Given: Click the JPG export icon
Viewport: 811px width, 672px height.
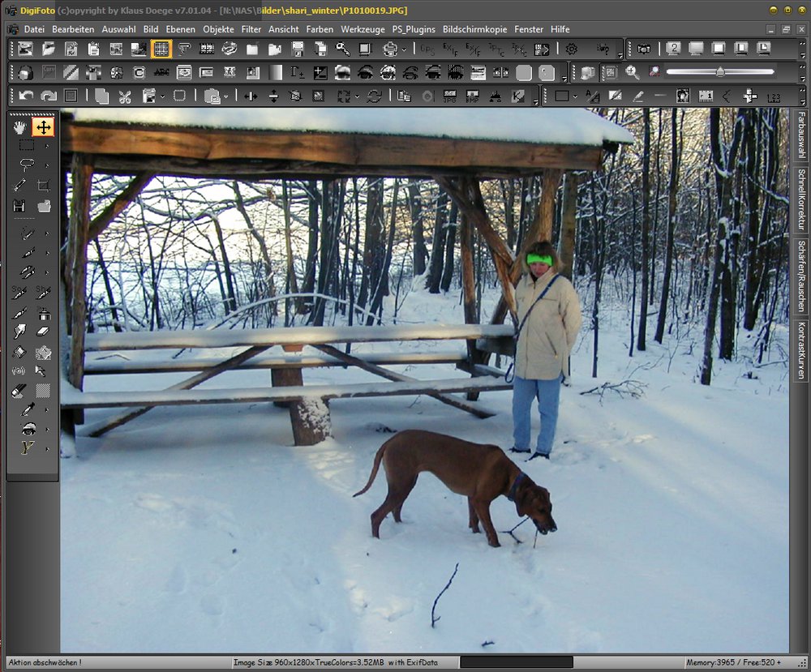Looking at the screenshot, I should pos(449,96).
